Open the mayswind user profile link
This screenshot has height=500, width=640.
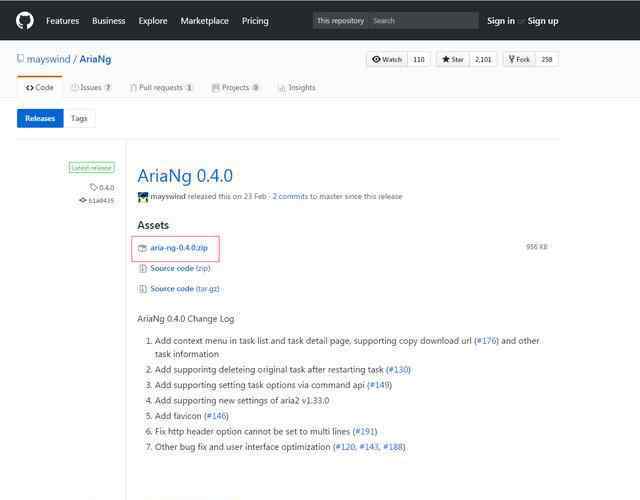49,59
